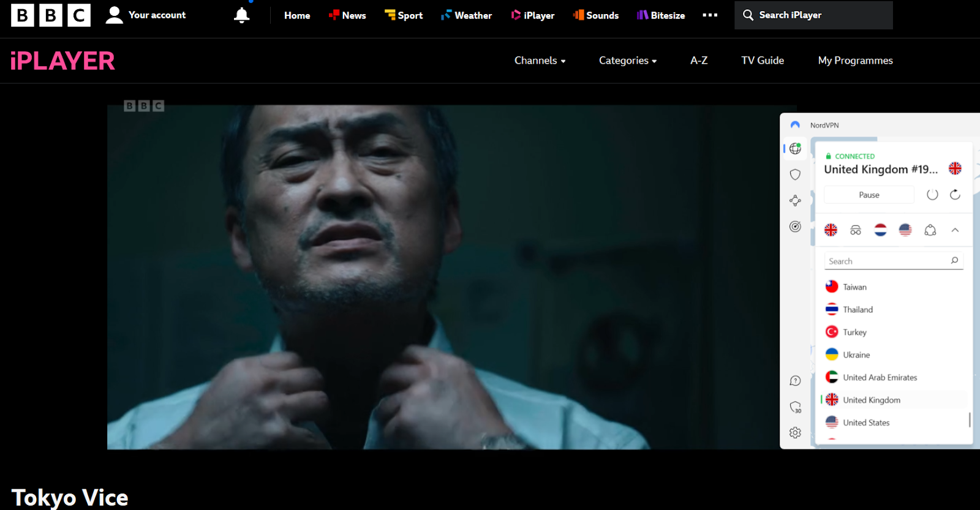
Task: Open BBC News
Action: click(x=347, y=15)
